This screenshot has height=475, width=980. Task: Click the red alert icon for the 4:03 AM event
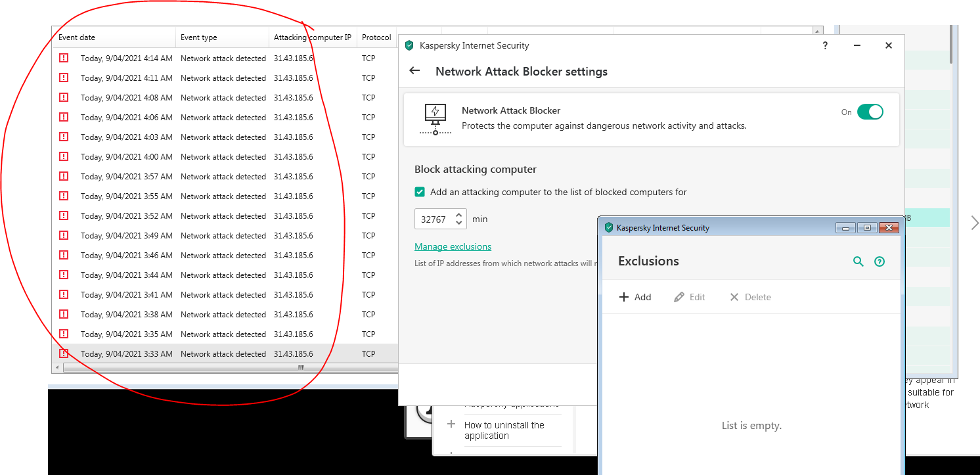coord(64,137)
